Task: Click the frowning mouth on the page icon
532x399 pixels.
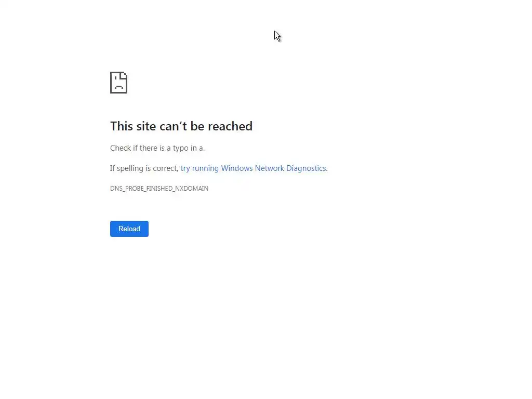Action: click(x=119, y=87)
